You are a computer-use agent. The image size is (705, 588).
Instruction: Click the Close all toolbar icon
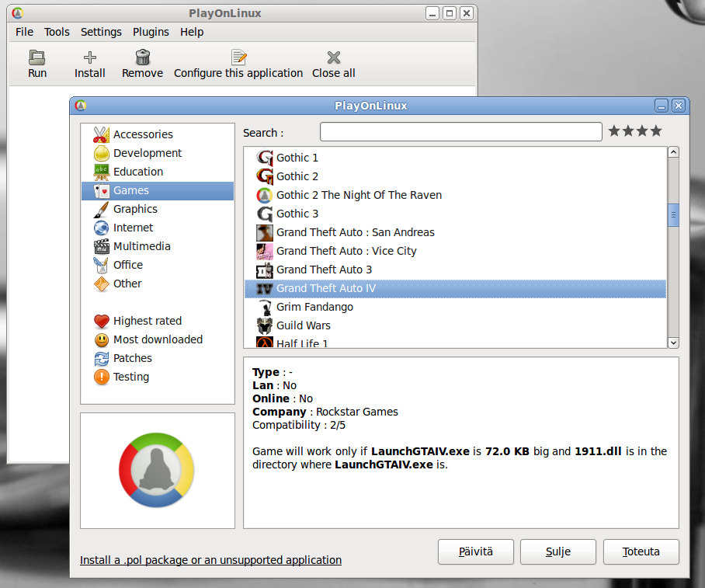pos(334,57)
